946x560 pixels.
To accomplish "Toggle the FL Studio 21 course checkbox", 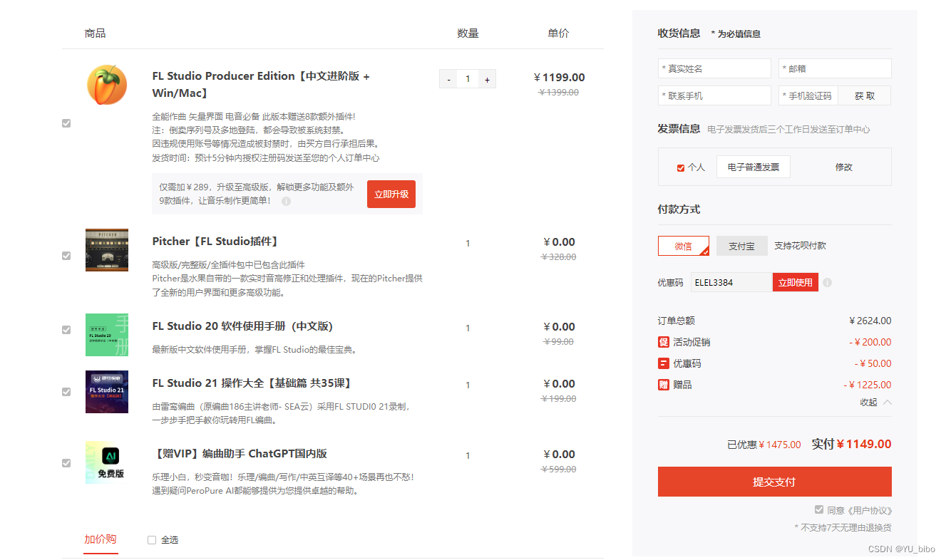I will 66,392.
